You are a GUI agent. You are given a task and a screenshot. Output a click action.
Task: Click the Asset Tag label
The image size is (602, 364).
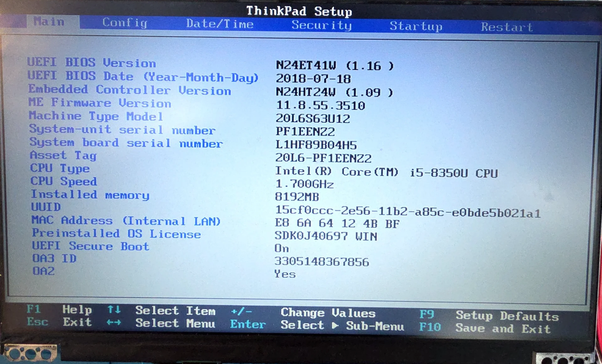point(63,155)
